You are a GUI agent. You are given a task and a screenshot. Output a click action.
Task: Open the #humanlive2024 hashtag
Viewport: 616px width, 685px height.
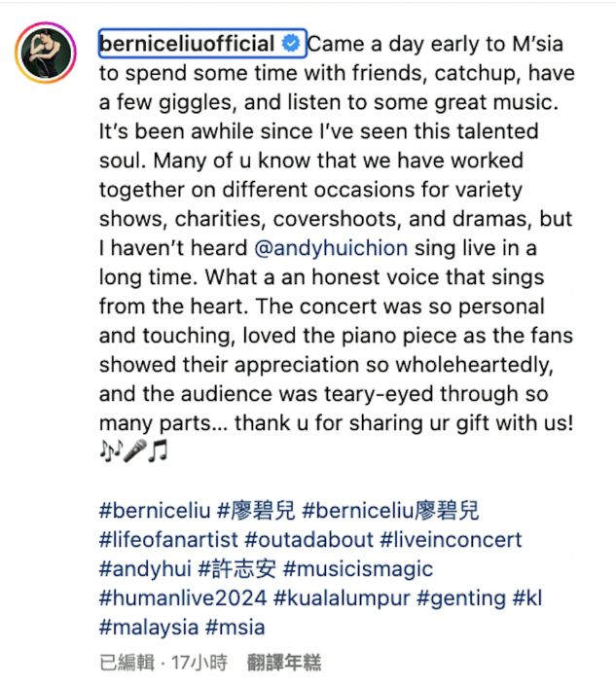click(183, 598)
